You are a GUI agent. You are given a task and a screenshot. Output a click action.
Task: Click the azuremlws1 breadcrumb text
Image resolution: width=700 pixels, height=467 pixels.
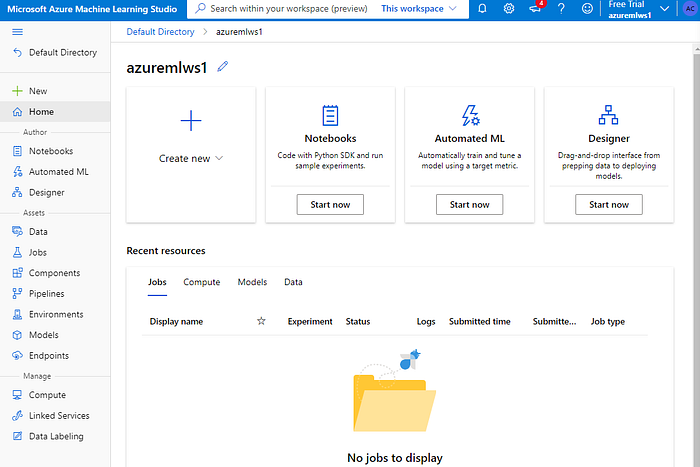(x=239, y=32)
